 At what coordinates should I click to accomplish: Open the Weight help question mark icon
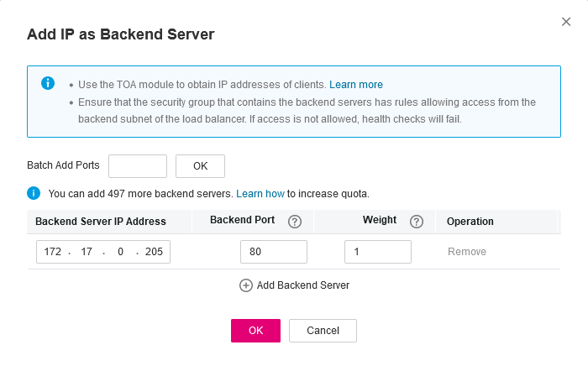coord(417,222)
